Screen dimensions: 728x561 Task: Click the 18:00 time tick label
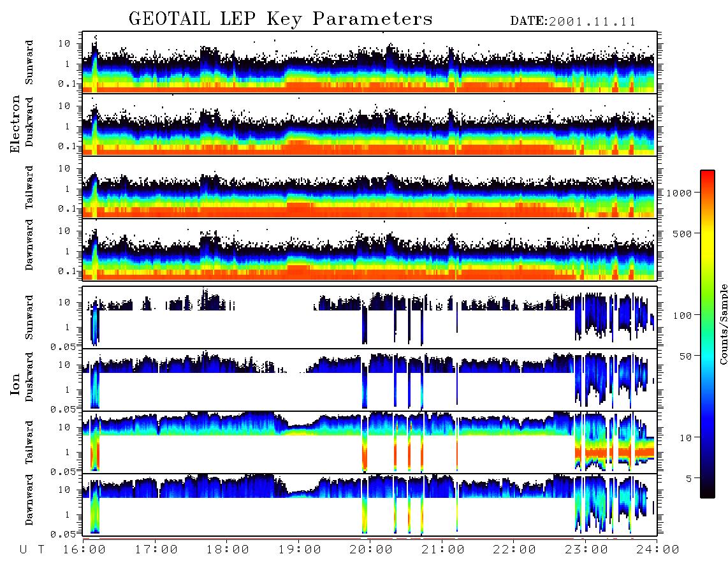pyautogui.click(x=228, y=550)
